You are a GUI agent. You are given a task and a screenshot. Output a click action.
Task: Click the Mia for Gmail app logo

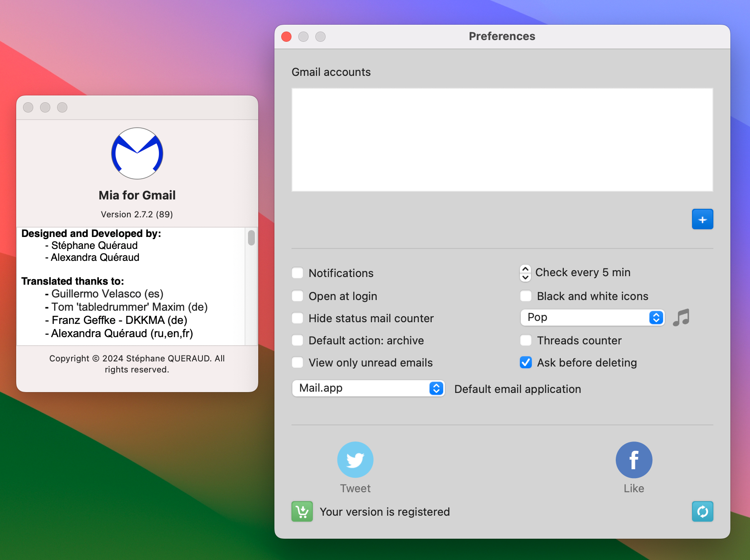pyautogui.click(x=137, y=153)
